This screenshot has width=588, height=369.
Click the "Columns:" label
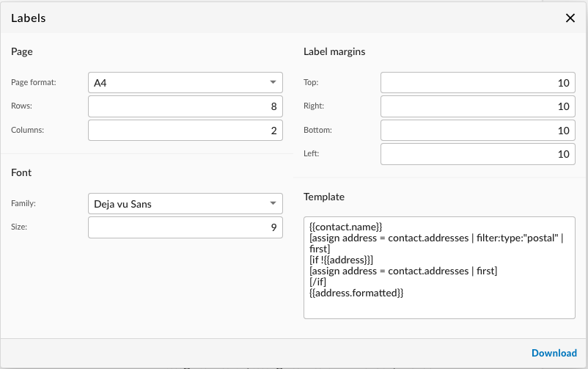27,130
